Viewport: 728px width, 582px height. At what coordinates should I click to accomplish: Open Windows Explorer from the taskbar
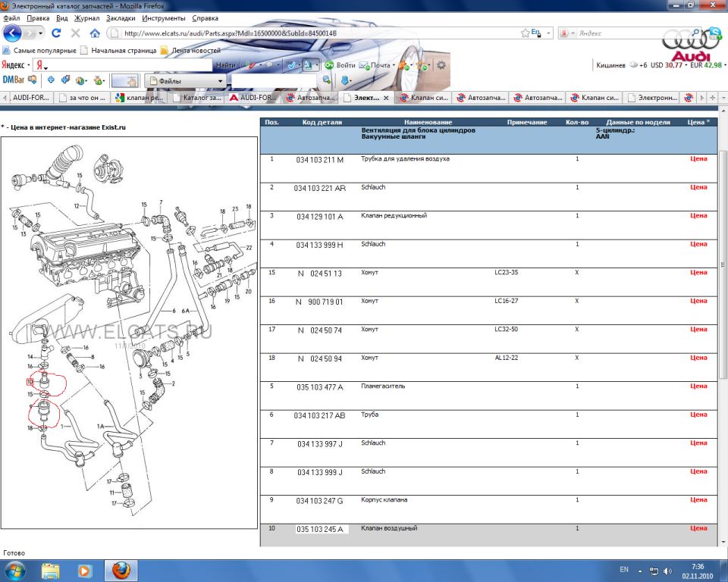coord(51,571)
